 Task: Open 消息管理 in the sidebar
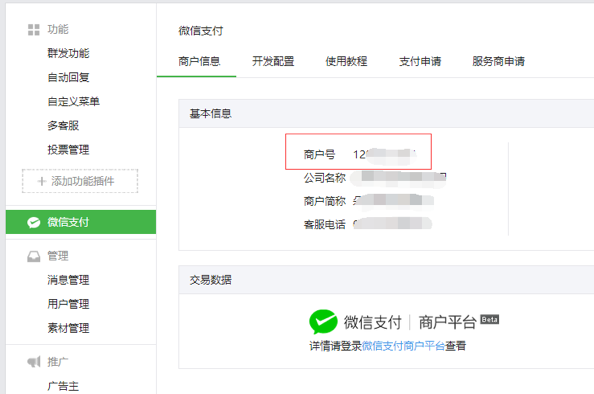pos(69,280)
